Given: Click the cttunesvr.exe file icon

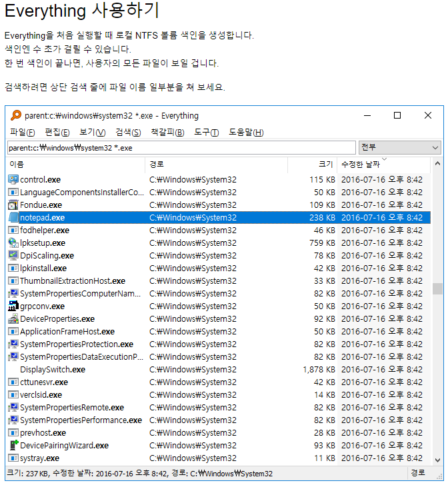Looking at the screenshot, I should 13,382.
